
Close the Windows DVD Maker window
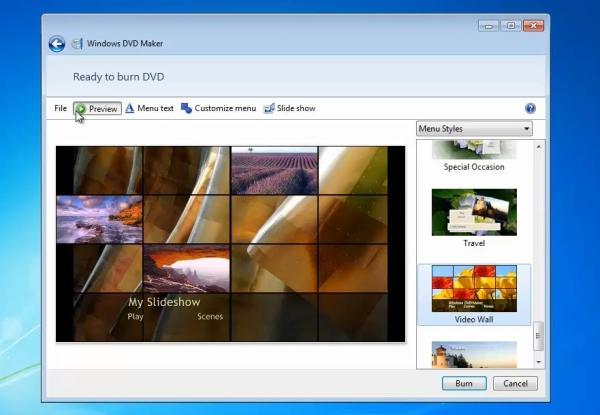point(533,26)
